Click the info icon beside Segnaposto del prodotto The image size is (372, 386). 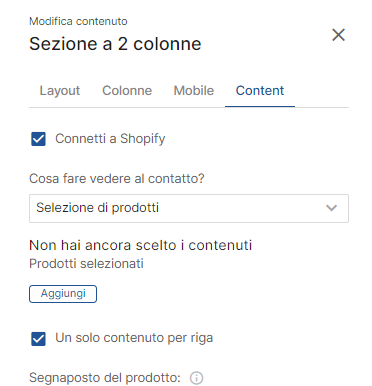(x=196, y=378)
